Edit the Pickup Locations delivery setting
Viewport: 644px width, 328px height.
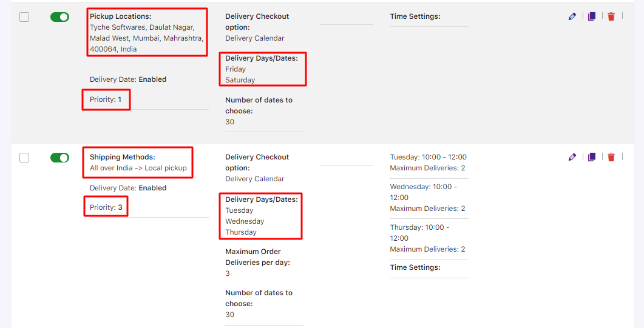tap(572, 16)
